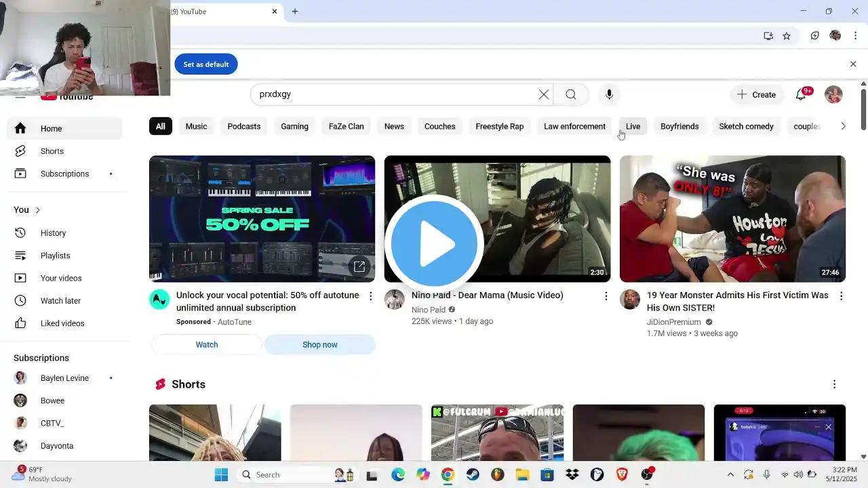Screen dimensions: 868x488
Task: Select the Law enforcement chip
Action: (x=574, y=126)
